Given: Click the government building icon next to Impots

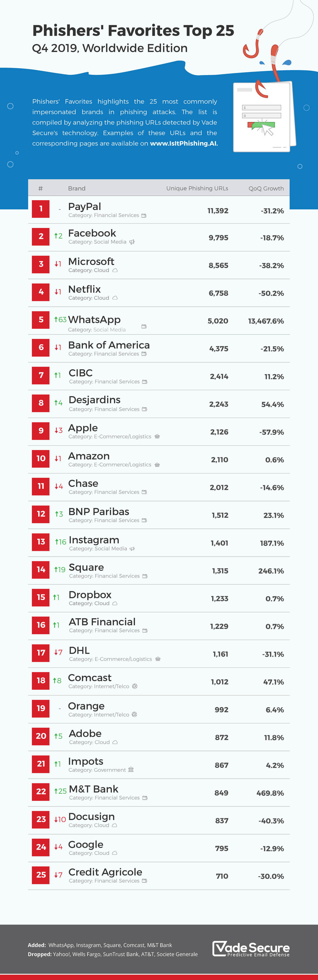Looking at the screenshot, I should coord(131,770).
